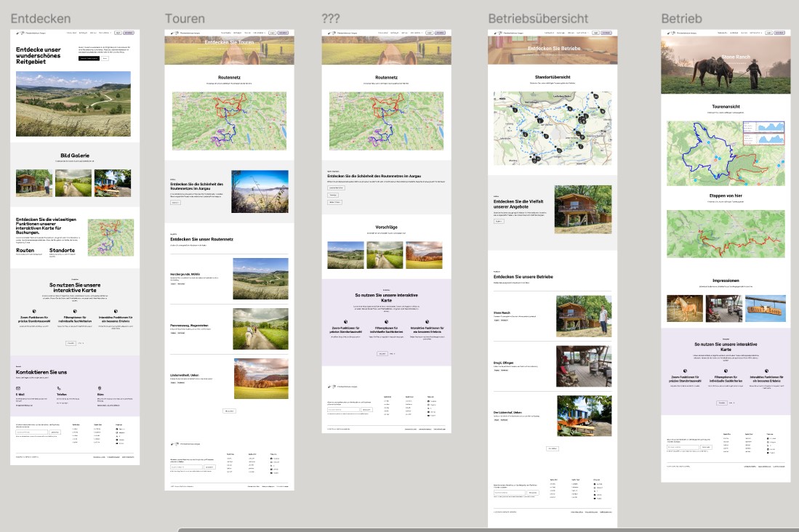The height and width of the screenshot is (532, 799).
Task: Select the "Entdecken" frame label
Action: pyautogui.click(x=41, y=17)
